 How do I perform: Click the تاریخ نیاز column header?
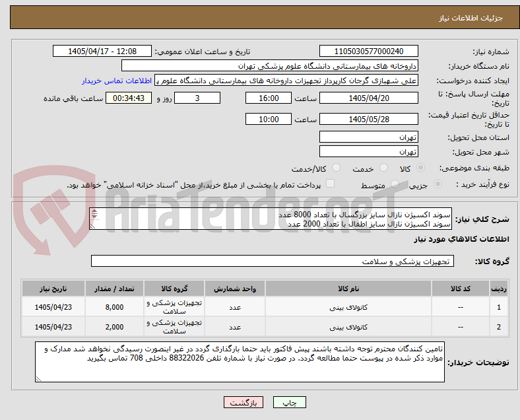point(53,289)
